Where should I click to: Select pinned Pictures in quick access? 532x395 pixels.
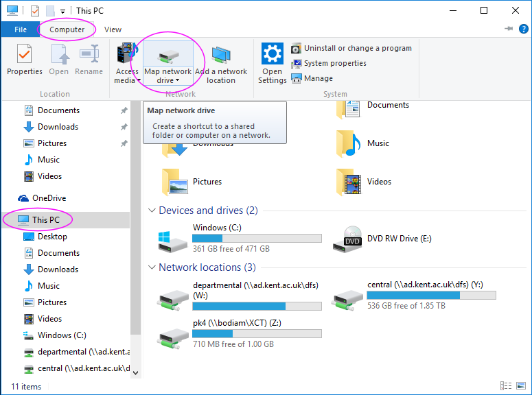(x=52, y=143)
